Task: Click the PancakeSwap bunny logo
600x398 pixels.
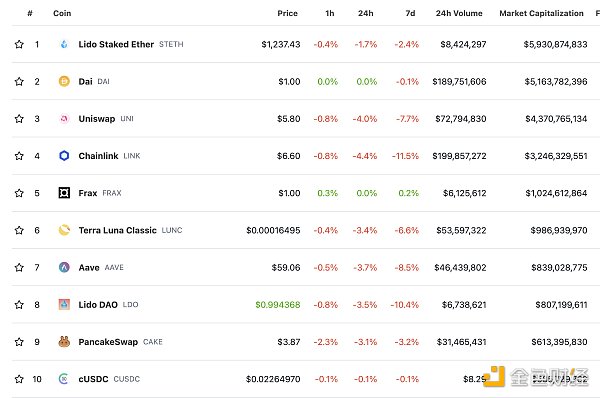Action: (x=64, y=342)
